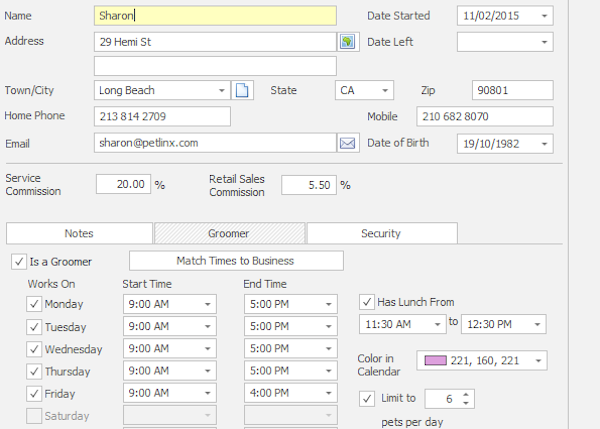The height and width of the screenshot is (429, 600).
Task: Open the State dropdown showing CA
Action: [385, 91]
